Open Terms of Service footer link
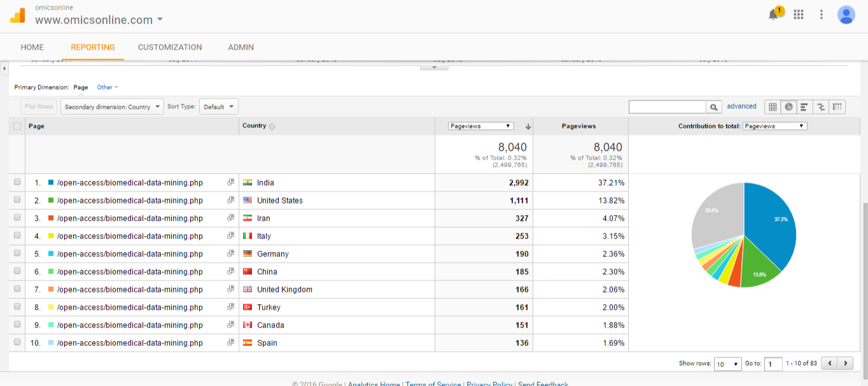 433,384
